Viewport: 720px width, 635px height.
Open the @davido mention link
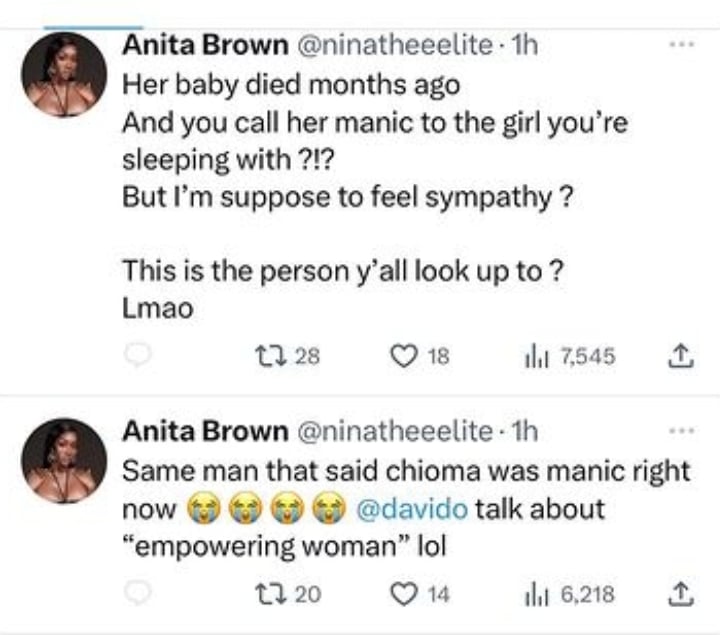[397, 508]
